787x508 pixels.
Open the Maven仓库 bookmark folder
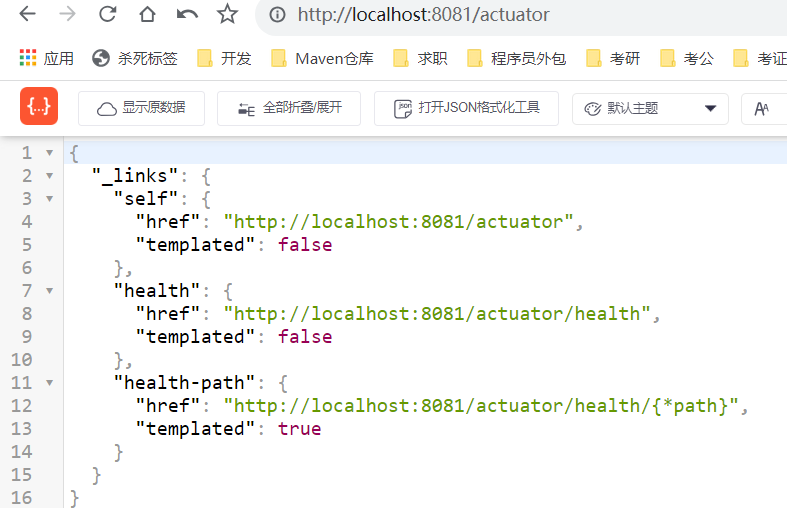click(322, 58)
